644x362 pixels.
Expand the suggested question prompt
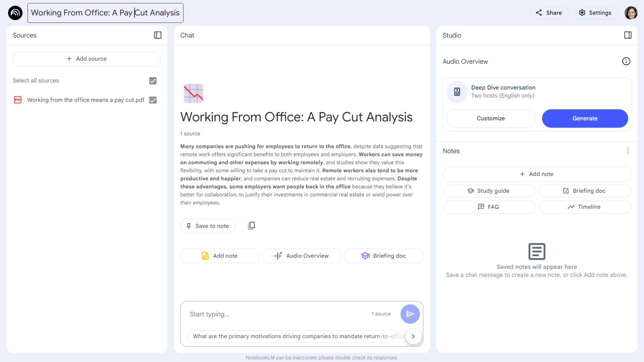coord(413,336)
